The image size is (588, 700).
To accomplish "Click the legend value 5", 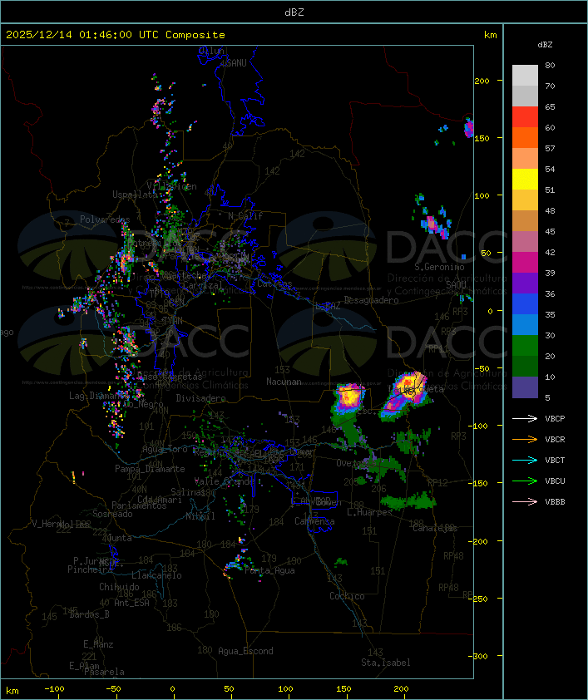I will [x=547, y=397].
